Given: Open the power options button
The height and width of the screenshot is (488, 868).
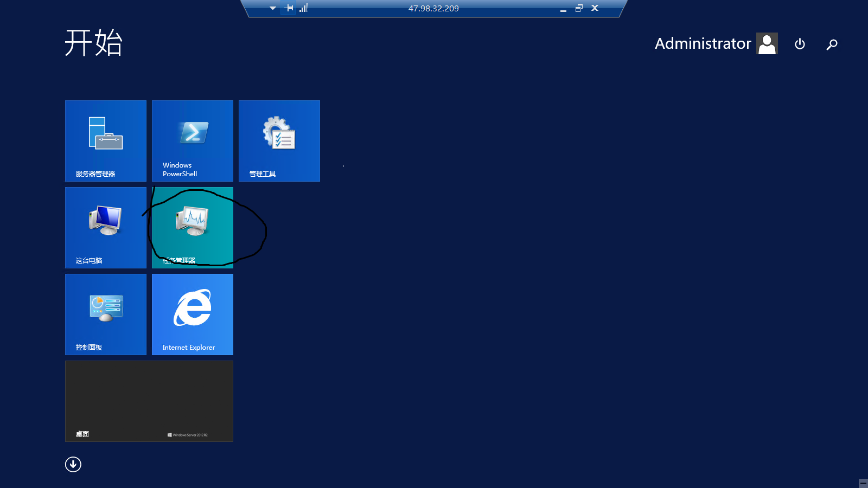Looking at the screenshot, I should click(800, 44).
